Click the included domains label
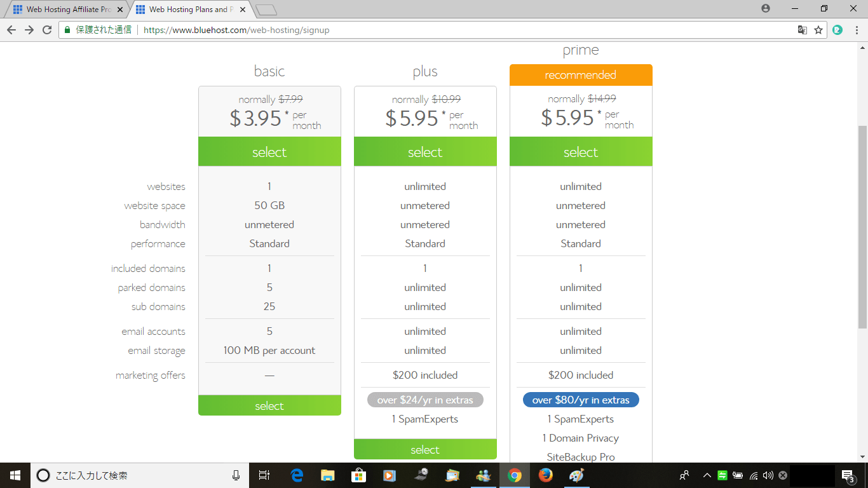The image size is (868, 488). coord(148,268)
